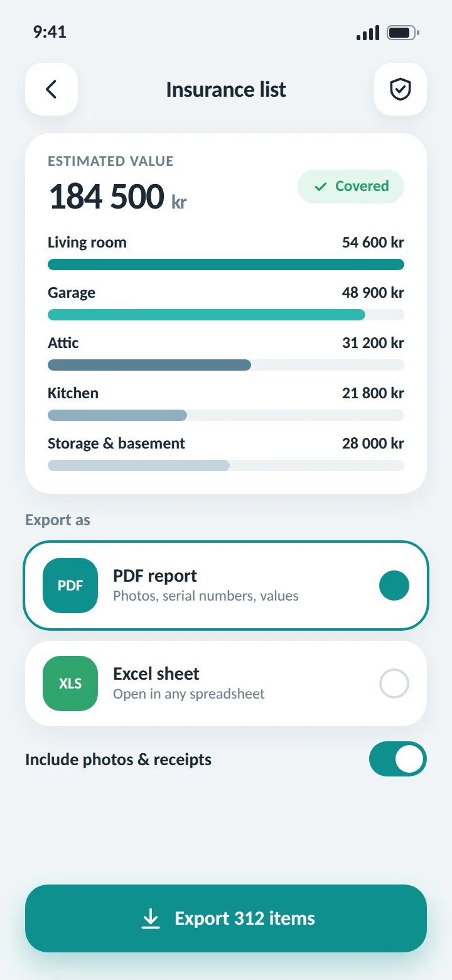This screenshot has height=980, width=452.
Task: Tap the '54 600 kr' amount
Action: coord(373,242)
